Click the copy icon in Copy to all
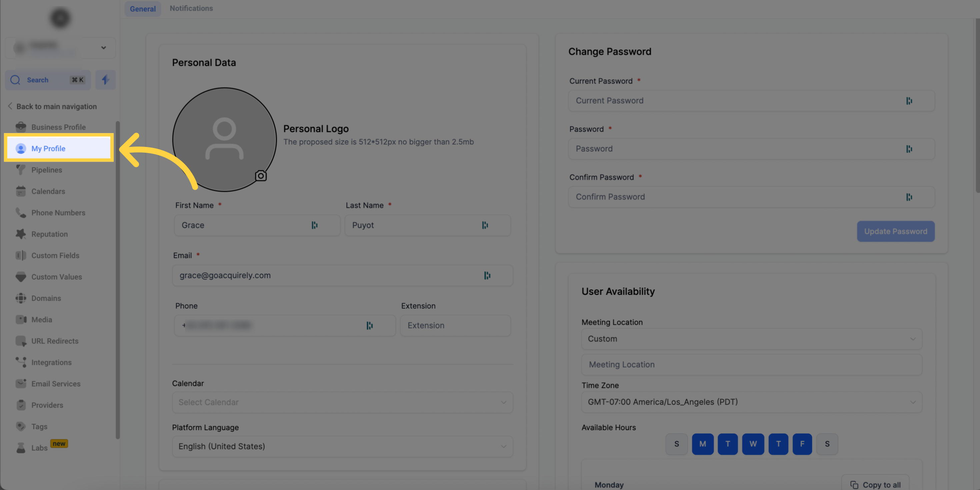 [854, 485]
